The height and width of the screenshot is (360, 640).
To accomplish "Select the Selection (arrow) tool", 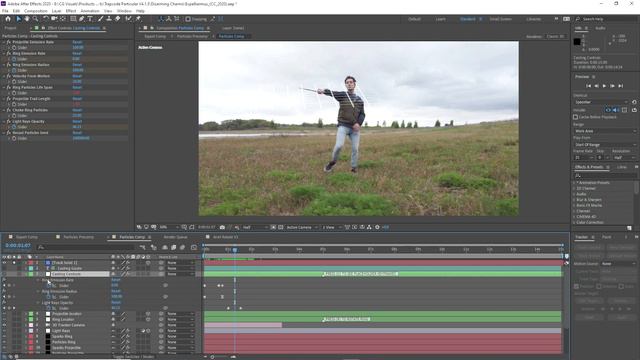I will [x=18, y=19].
